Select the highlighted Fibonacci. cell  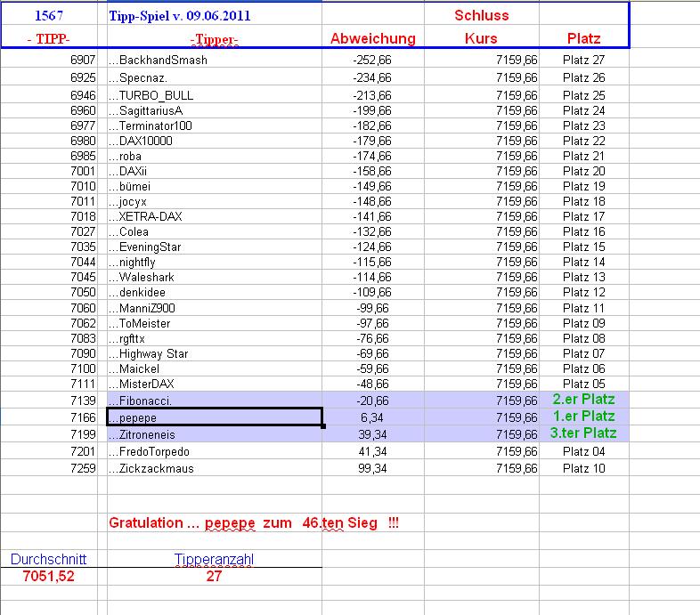click(x=215, y=401)
